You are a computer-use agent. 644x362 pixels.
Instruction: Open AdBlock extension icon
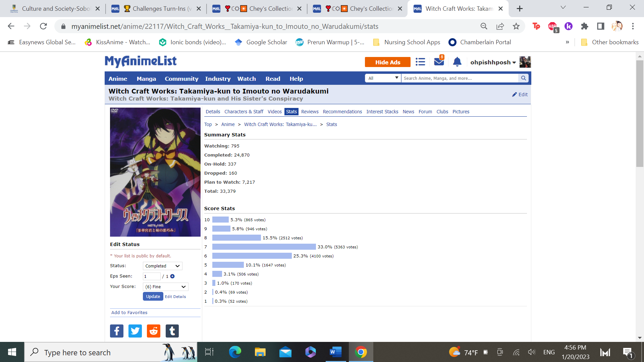coord(553,26)
